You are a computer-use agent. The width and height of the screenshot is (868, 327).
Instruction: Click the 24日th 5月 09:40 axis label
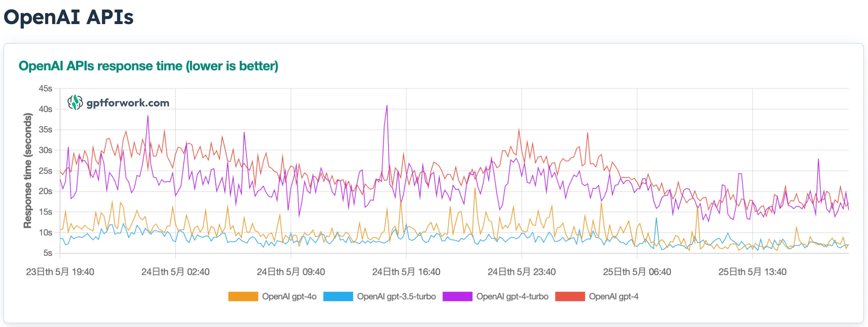tap(291, 272)
